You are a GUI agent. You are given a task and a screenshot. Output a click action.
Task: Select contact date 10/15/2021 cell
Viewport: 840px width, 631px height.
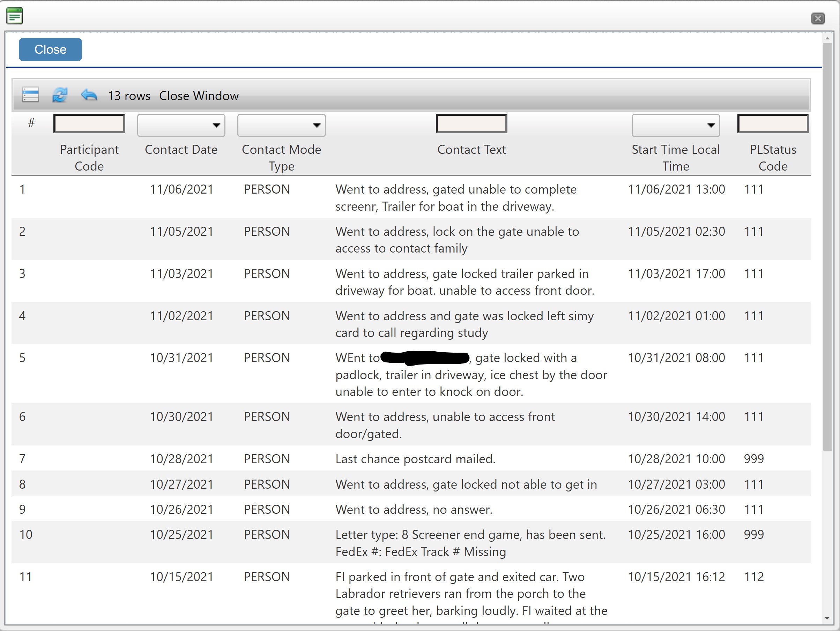[181, 577]
